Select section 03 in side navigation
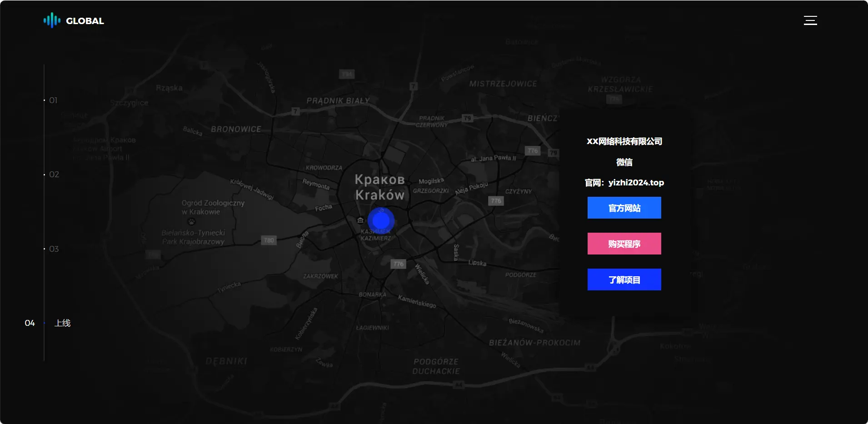868x424 pixels. coord(54,249)
